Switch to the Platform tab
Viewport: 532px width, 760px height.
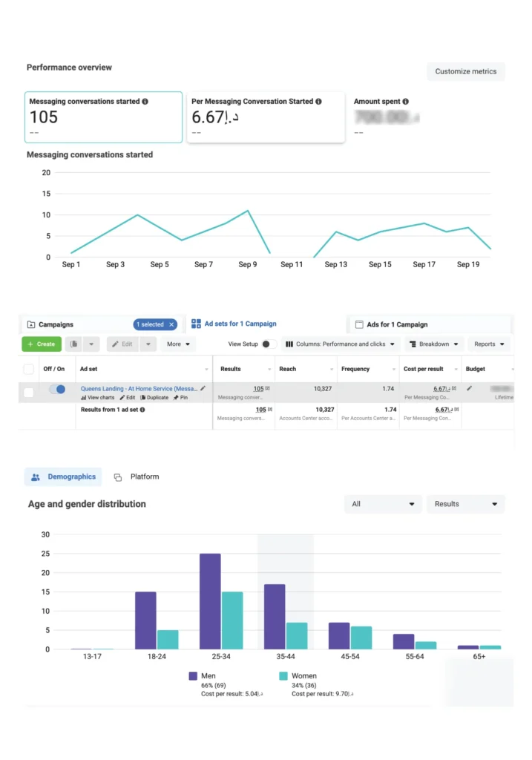click(137, 476)
